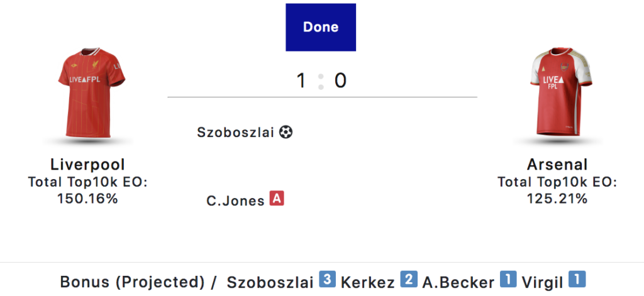The image size is (644, 296).
Task: Click the goal ball icon beside Szoboszlai
Action: [x=286, y=133]
